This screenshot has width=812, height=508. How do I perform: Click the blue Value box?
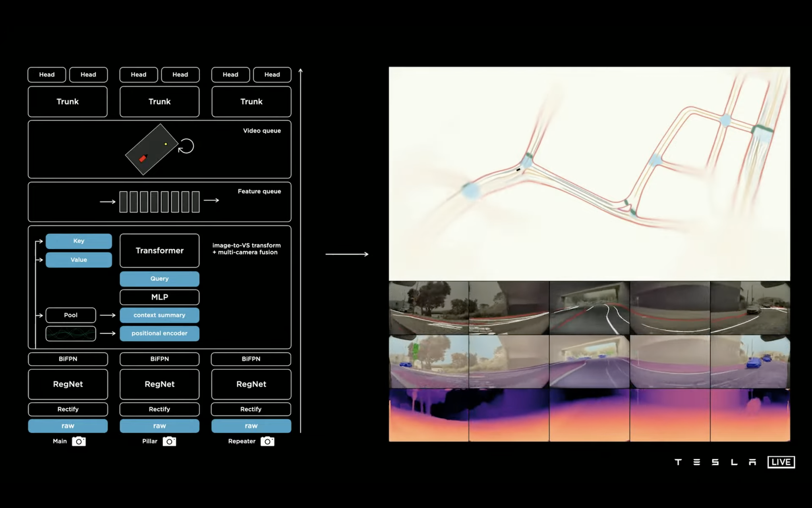click(x=79, y=260)
